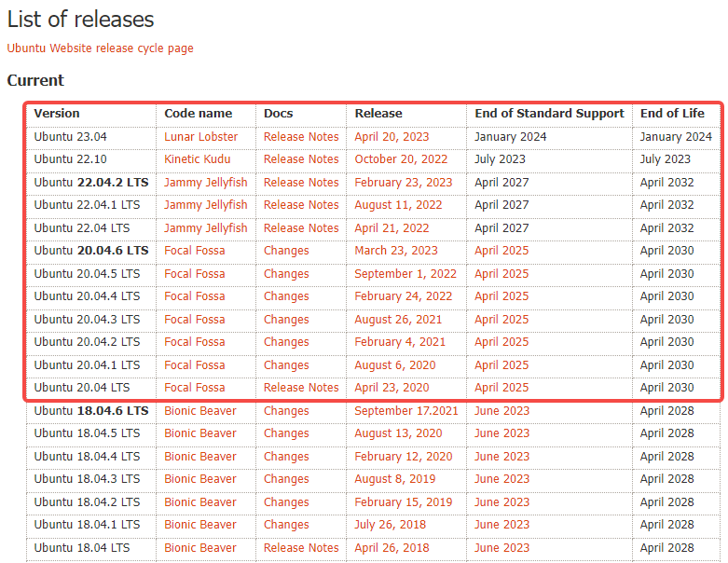Click the April 26, 2018 release date link
Screen dimensions: 728x563
point(391,548)
